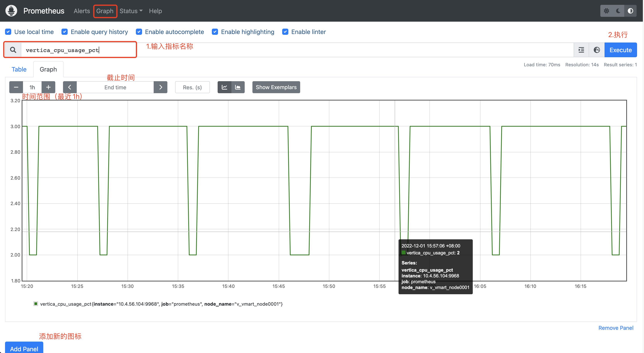Open the Status dropdown menu
Screen dimensions: 644x353
131,11
